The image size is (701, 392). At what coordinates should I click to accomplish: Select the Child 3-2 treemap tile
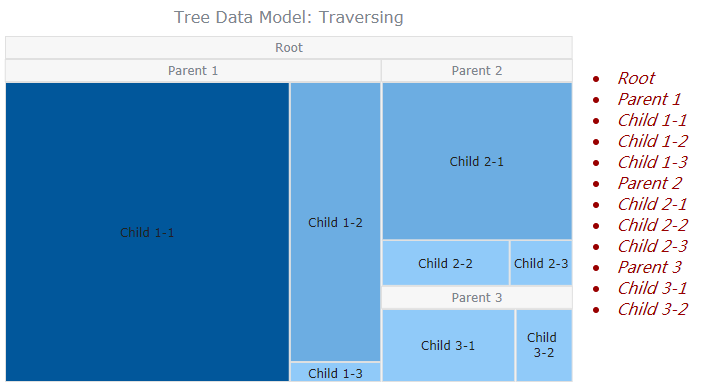(x=544, y=346)
